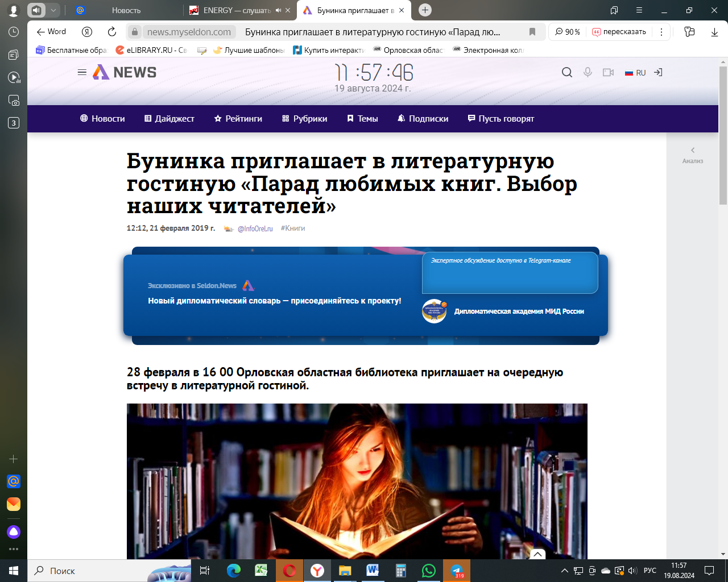The height and width of the screenshot is (582, 728).
Task: Switch site language using RU flag
Action: pos(635,73)
